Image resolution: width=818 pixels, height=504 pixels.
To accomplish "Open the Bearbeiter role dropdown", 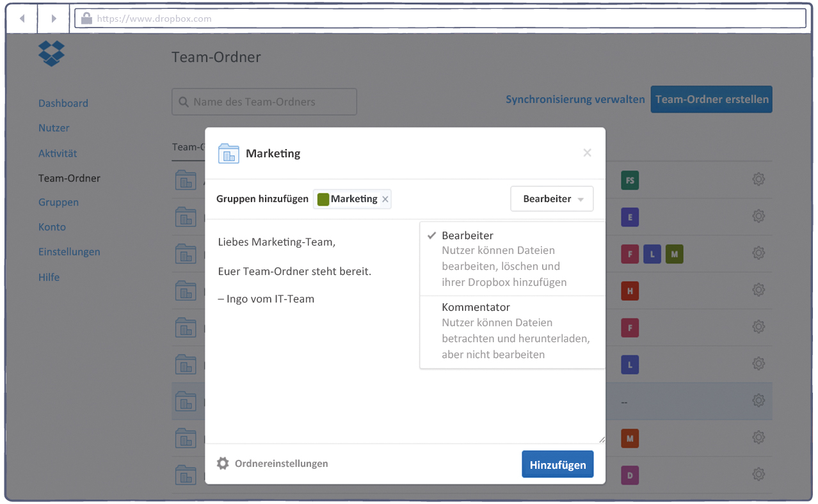I will (552, 199).
